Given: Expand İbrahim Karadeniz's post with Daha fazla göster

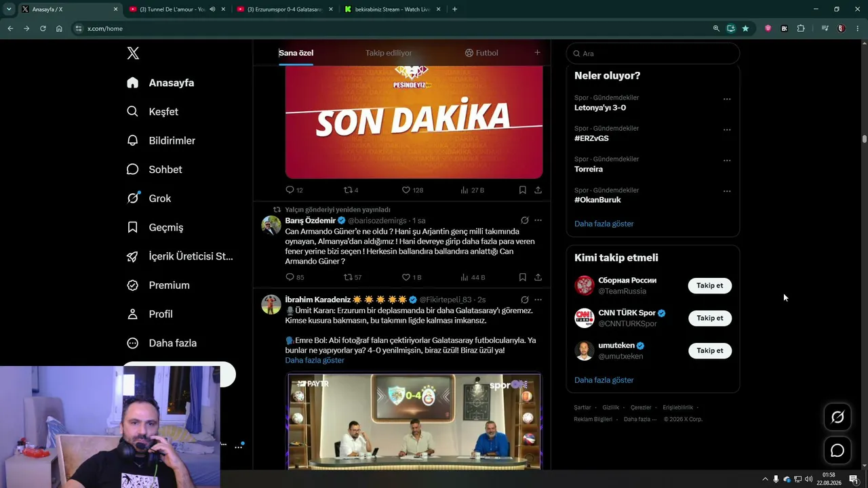Looking at the screenshot, I should (315, 360).
